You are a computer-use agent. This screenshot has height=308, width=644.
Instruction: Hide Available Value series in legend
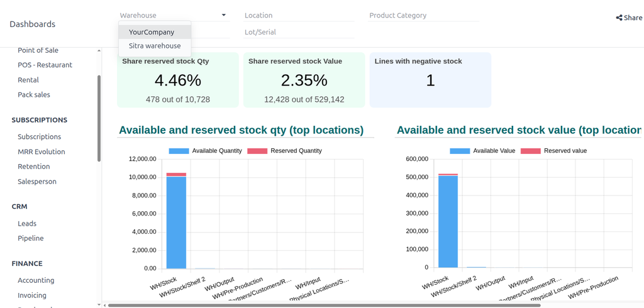click(460, 151)
